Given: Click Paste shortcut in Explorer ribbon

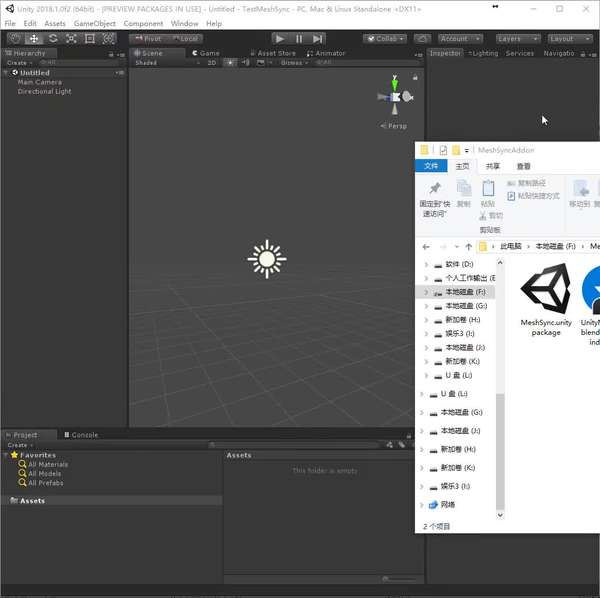Looking at the screenshot, I should pos(533,196).
